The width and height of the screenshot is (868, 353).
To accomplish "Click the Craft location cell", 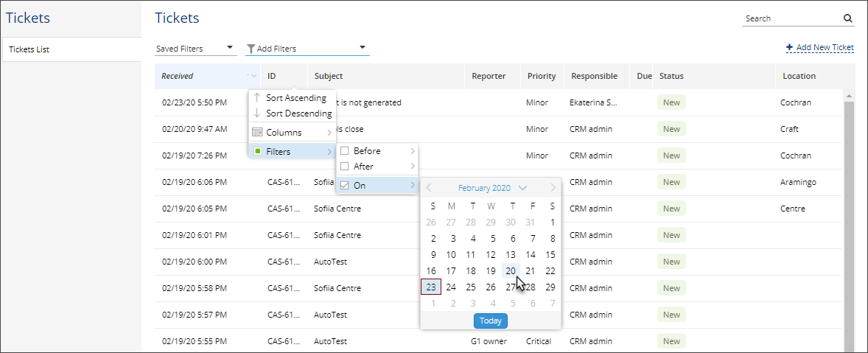I will tap(789, 129).
